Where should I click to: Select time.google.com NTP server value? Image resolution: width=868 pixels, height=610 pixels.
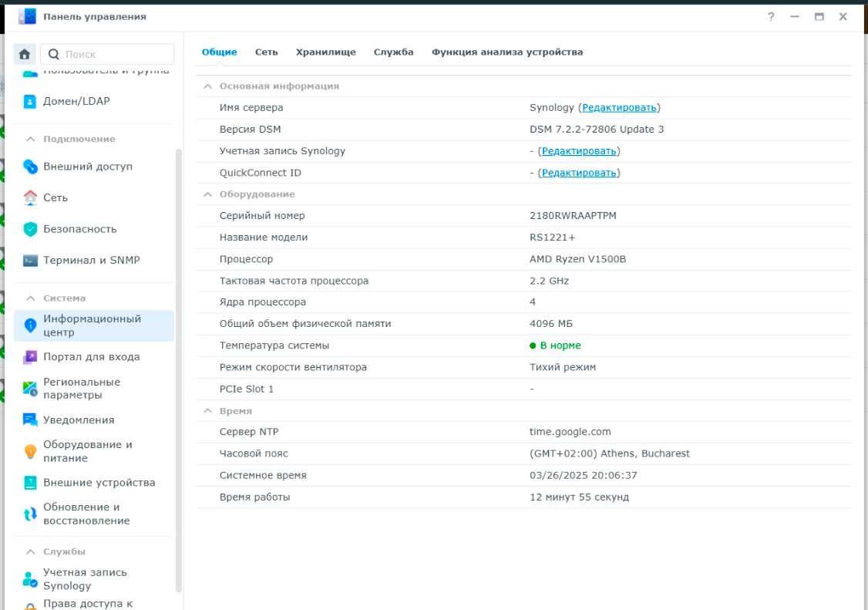coord(570,432)
